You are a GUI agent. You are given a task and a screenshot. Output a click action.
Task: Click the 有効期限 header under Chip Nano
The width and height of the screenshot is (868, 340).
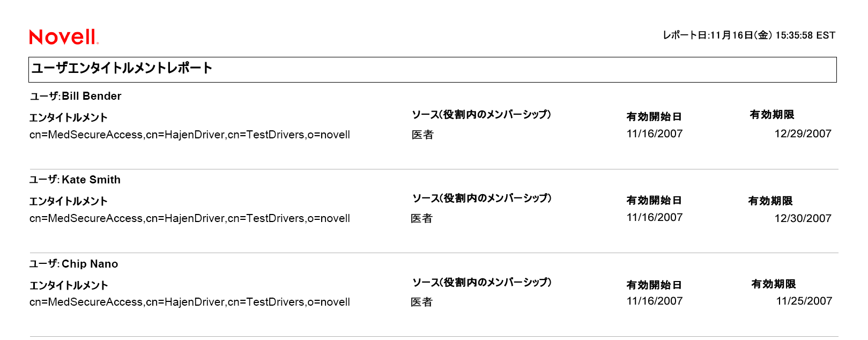pos(773,284)
